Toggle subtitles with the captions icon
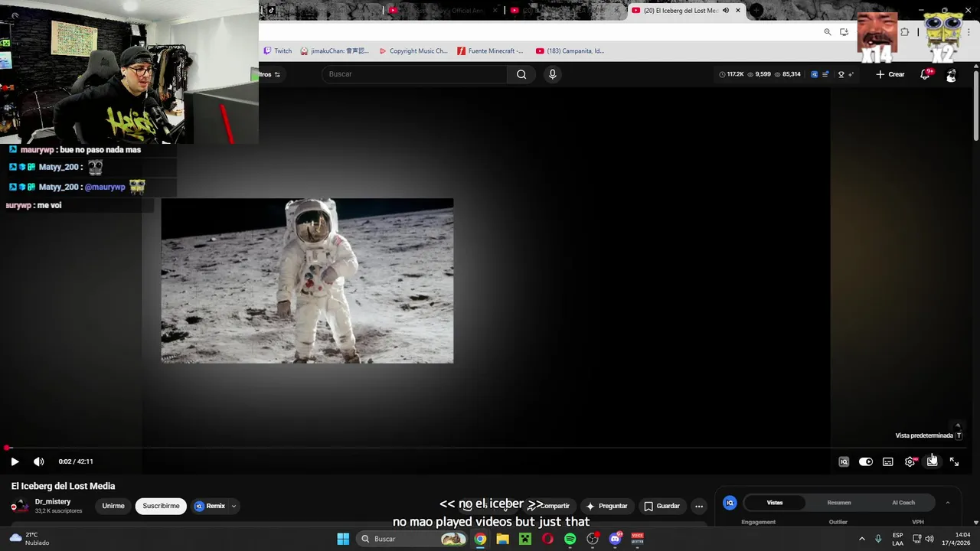The image size is (980, 551). [888, 461]
